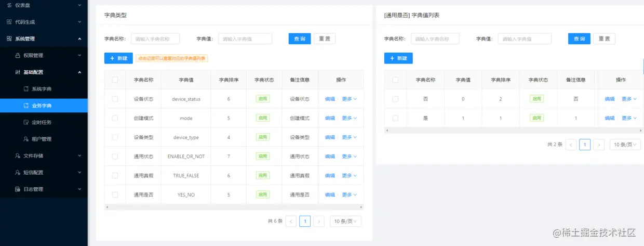Image resolution: width=644 pixels, height=246 pixels.
Task: Click the 仪表盘 dashboard icon in sidebar
Action: (9, 5)
